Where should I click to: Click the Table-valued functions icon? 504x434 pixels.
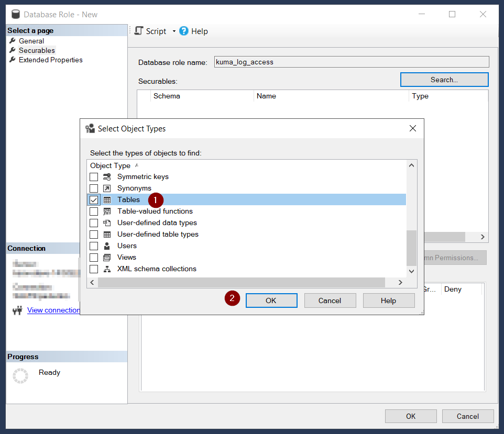pyautogui.click(x=107, y=212)
